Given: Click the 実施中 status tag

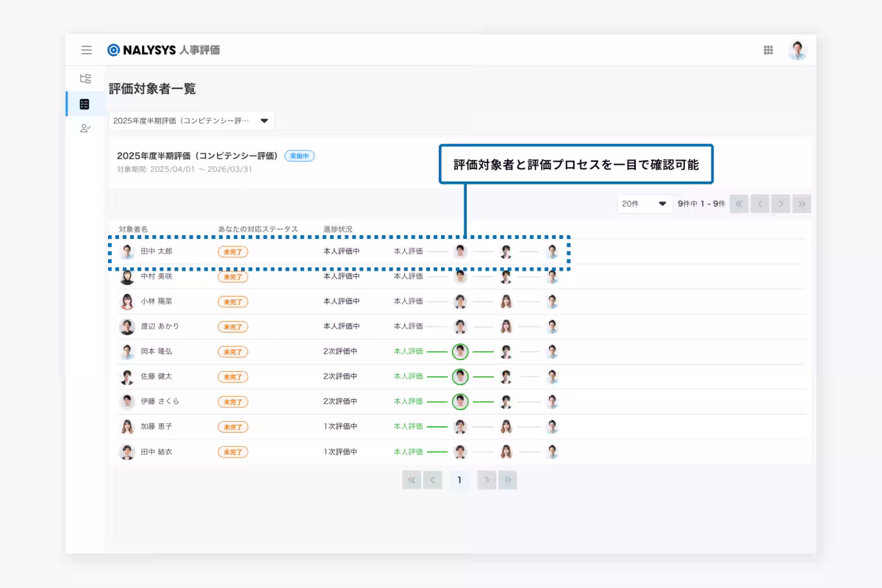Looking at the screenshot, I should point(299,156).
